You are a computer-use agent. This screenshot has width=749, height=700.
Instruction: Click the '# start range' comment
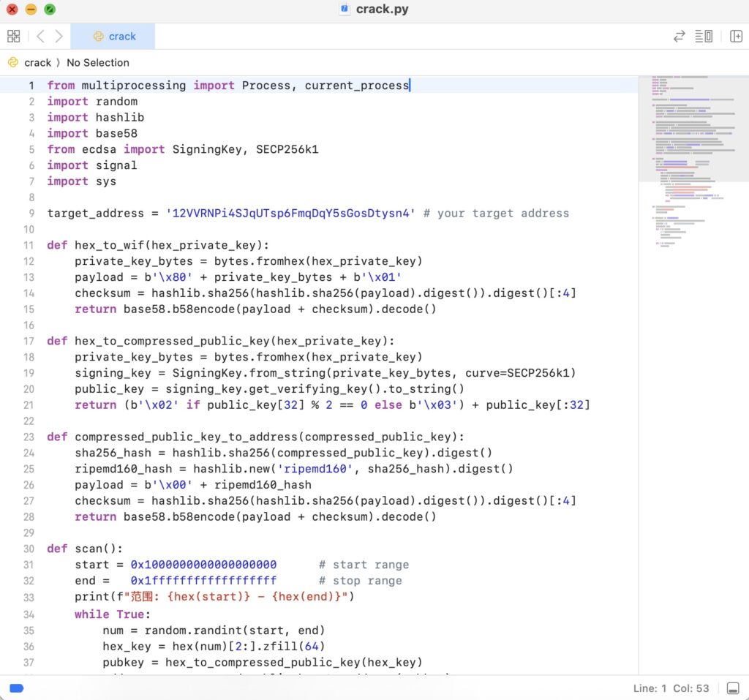[364, 565]
